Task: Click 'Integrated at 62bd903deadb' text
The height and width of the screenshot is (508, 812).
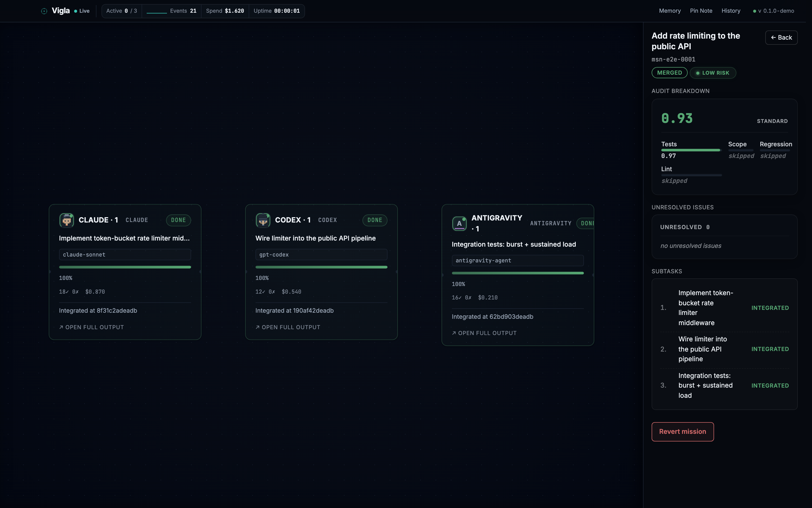Action: pyautogui.click(x=493, y=317)
